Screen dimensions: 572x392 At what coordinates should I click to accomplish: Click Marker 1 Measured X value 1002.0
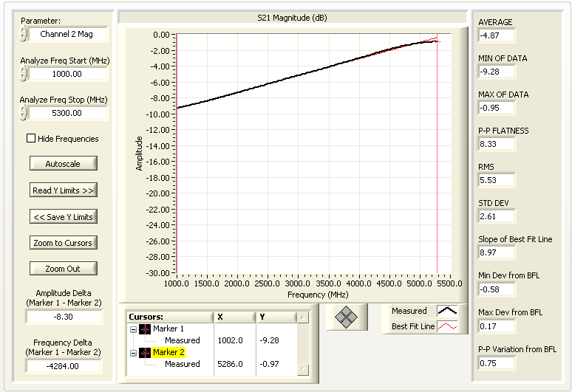point(230,340)
